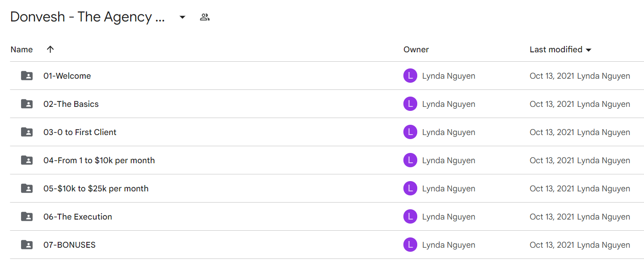Click the 03-0 to First Client folder icon
644x275 pixels.
click(x=27, y=132)
